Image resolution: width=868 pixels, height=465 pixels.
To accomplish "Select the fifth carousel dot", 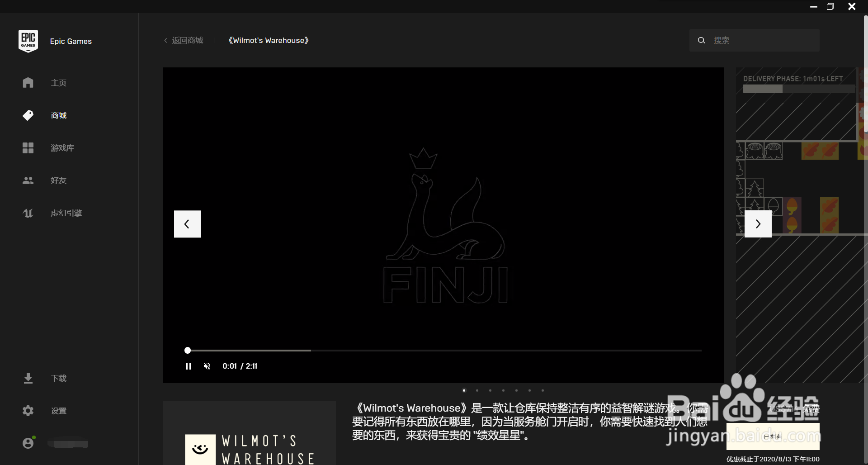I will [516, 390].
